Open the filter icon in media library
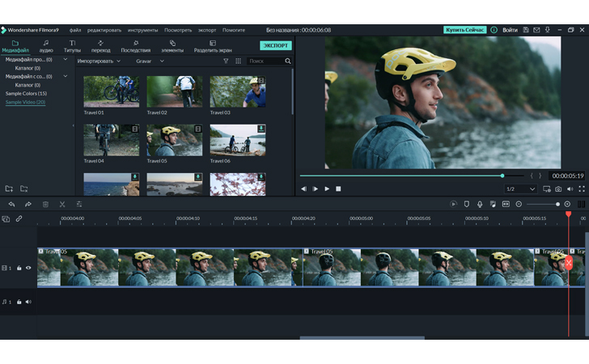The width and height of the screenshot is (589, 364). point(226,61)
